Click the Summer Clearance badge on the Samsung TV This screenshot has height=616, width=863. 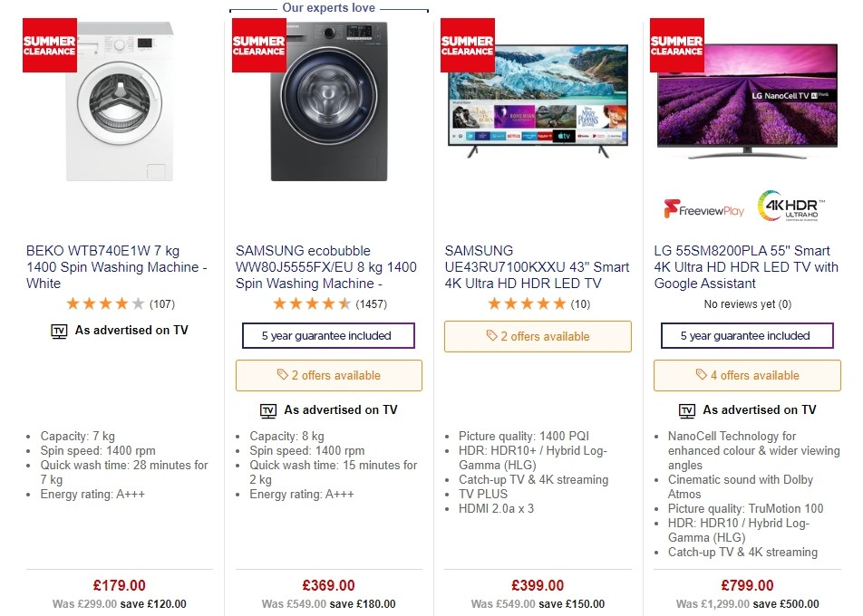(x=467, y=43)
